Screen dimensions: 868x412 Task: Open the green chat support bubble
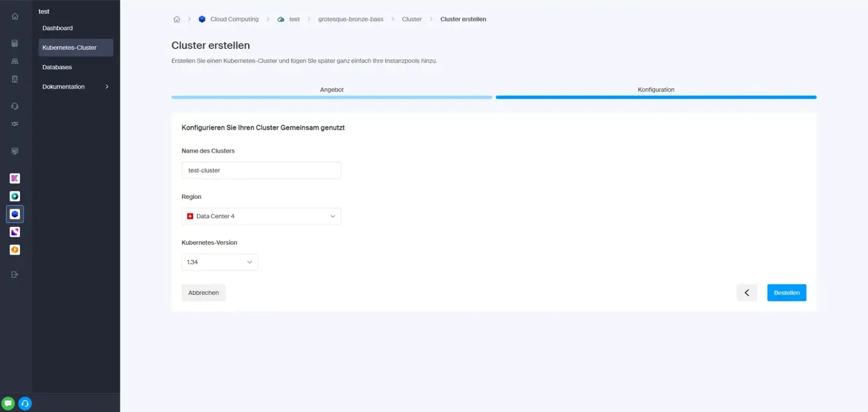coord(9,403)
